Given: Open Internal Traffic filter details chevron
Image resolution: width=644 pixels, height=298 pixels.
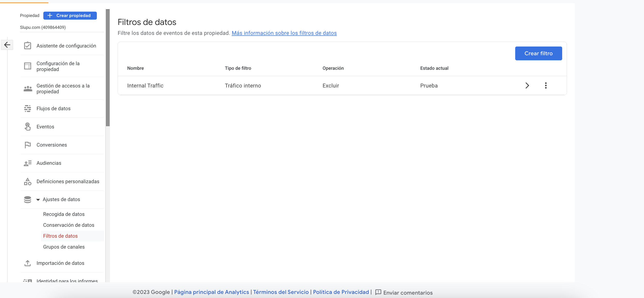Looking at the screenshot, I should tap(527, 86).
